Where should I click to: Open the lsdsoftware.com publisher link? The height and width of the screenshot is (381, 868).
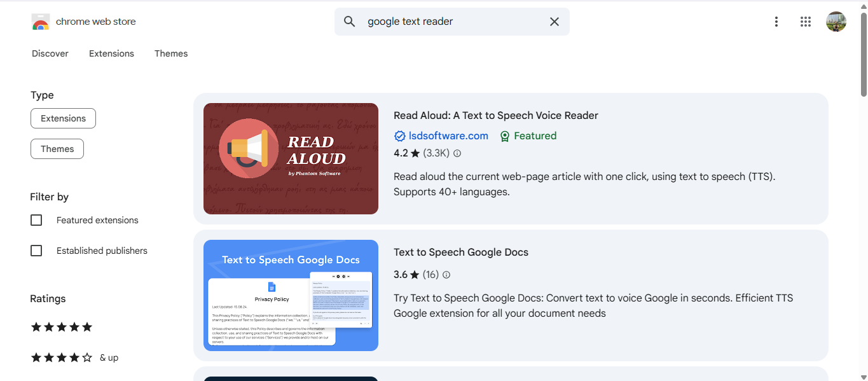(448, 135)
